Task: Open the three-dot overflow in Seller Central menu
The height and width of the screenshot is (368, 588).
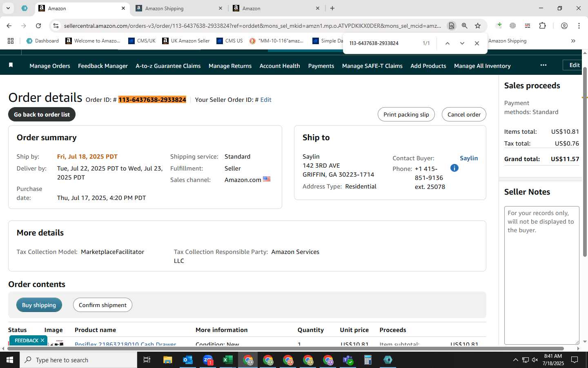Action: coord(543,65)
